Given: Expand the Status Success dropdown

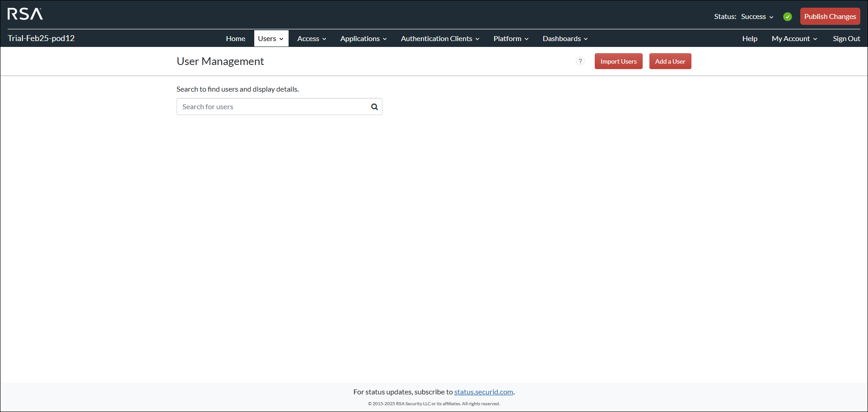Looking at the screenshot, I should click(x=757, y=17).
